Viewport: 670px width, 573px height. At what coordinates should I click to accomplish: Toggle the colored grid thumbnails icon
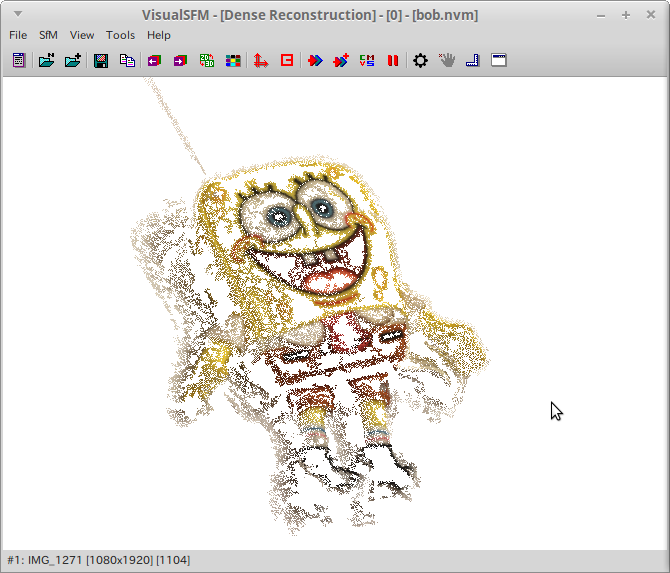pos(233,60)
